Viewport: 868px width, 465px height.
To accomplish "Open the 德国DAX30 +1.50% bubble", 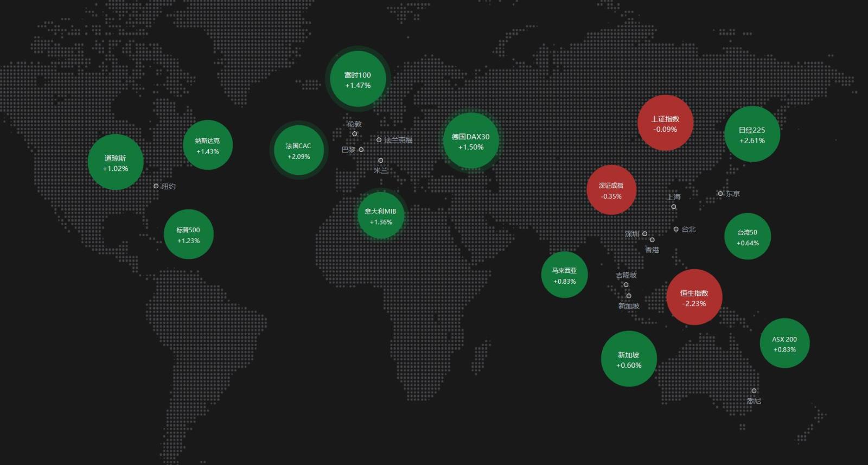I will 471,141.
